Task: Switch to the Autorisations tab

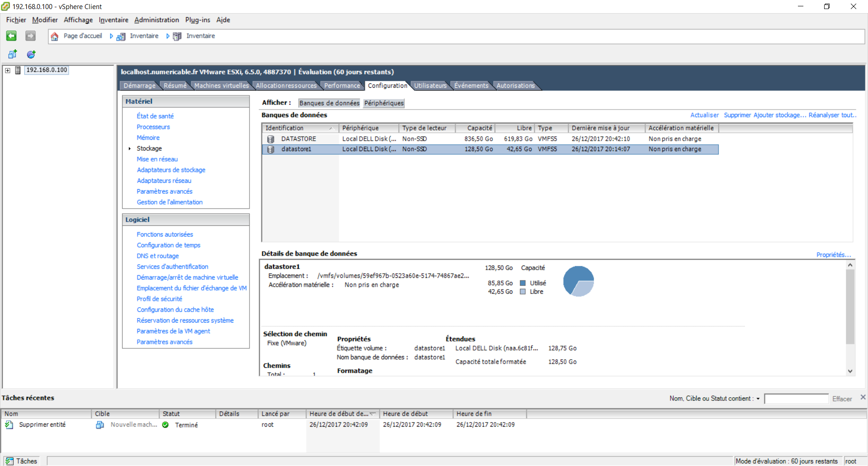Action: [515, 86]
